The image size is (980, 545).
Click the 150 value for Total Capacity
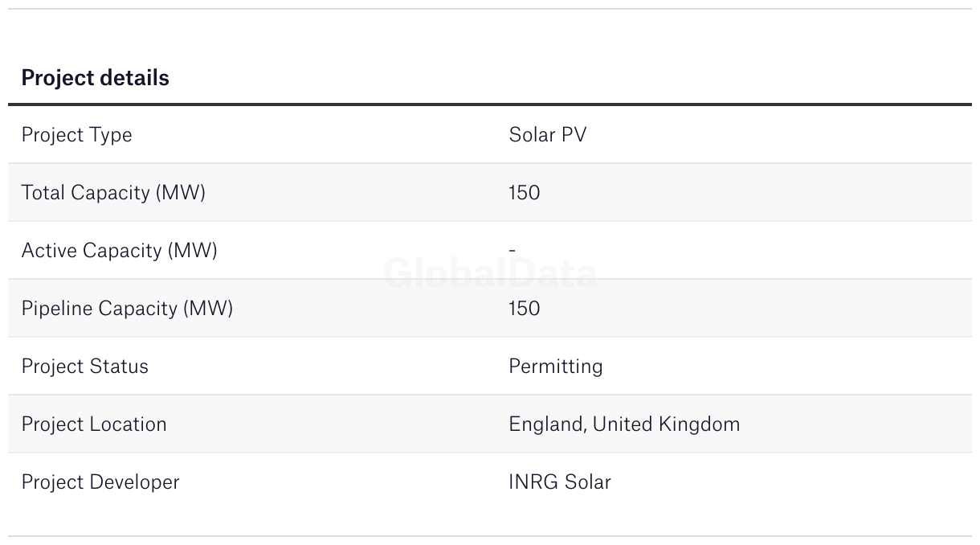point(524,193)
